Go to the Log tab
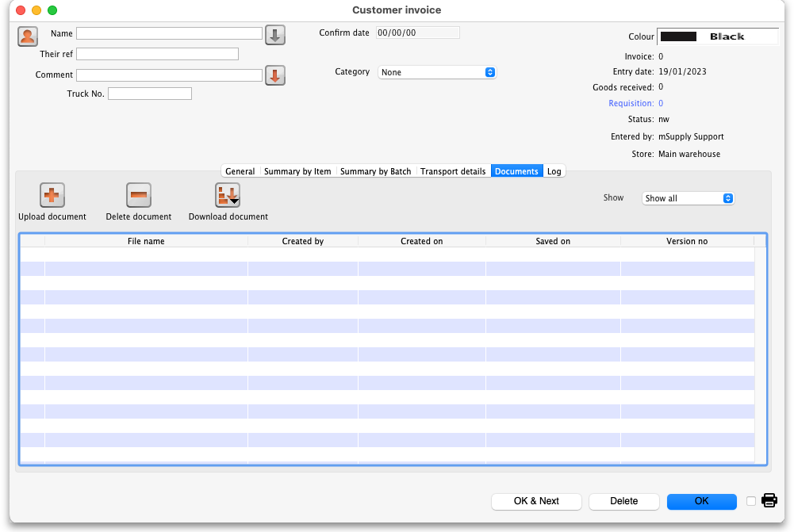This screenshot has width=794, height=532. coord(554,171)
